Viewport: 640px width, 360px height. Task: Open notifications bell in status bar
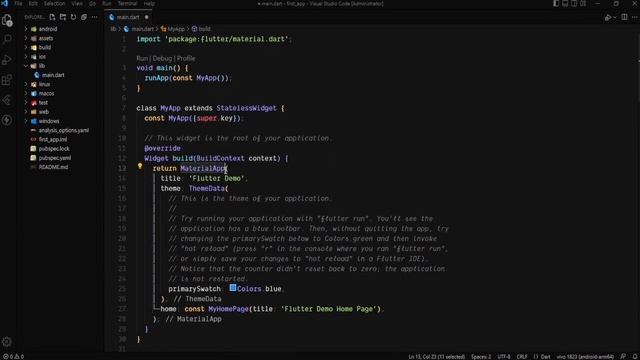click(635, 356)
